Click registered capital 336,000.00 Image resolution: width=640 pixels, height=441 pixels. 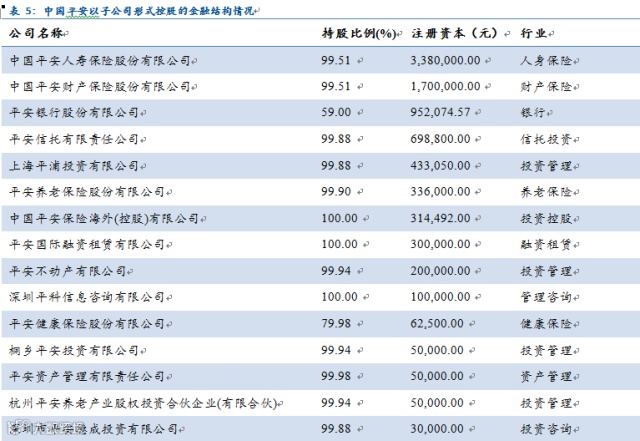pyautogui.click(x=440, y=191)
